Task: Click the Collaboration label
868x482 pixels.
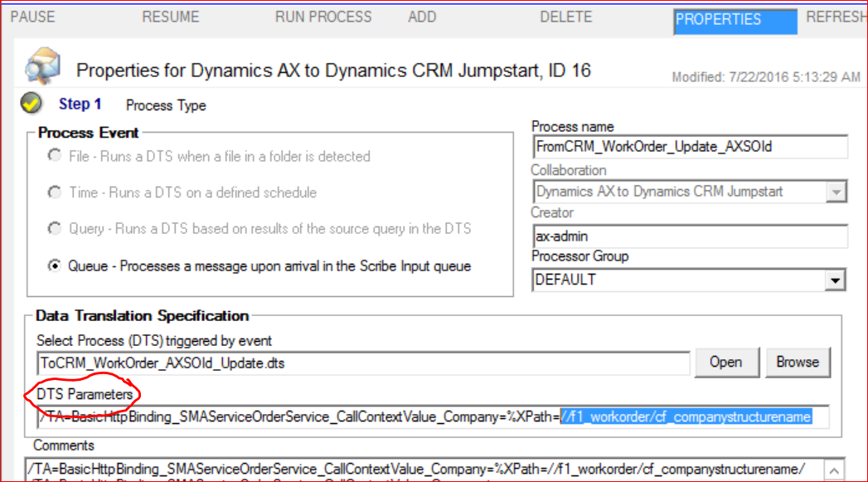Action: pyautogui.click(x=569, y=170)
